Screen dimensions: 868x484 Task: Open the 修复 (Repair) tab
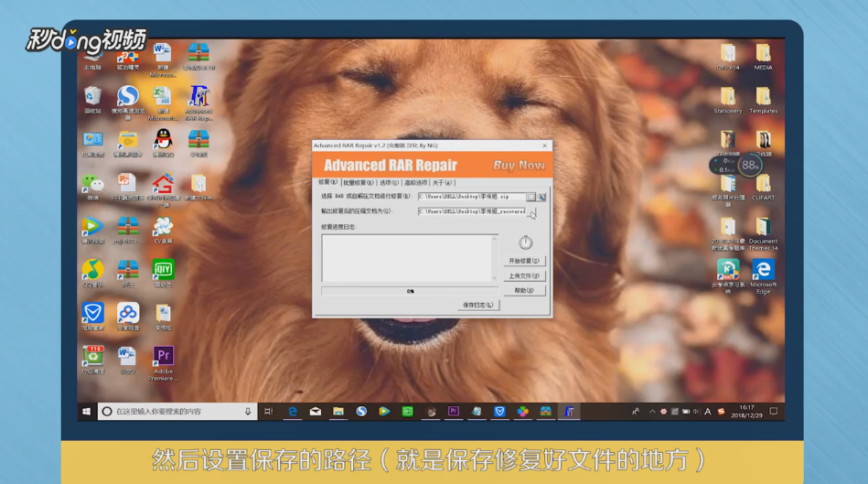(x=327, y=182)
